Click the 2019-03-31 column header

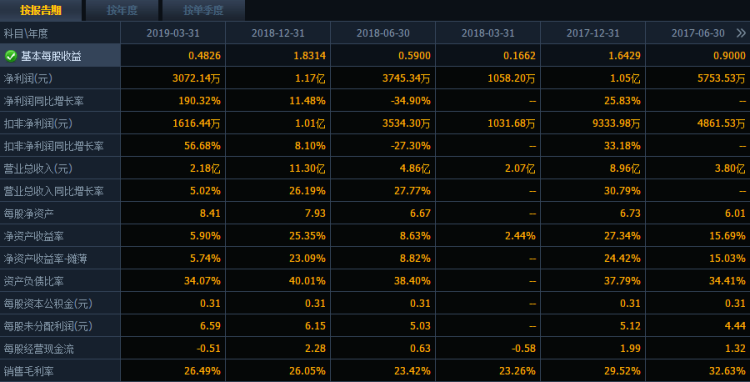pyautogui.click(x=173, y=33)
